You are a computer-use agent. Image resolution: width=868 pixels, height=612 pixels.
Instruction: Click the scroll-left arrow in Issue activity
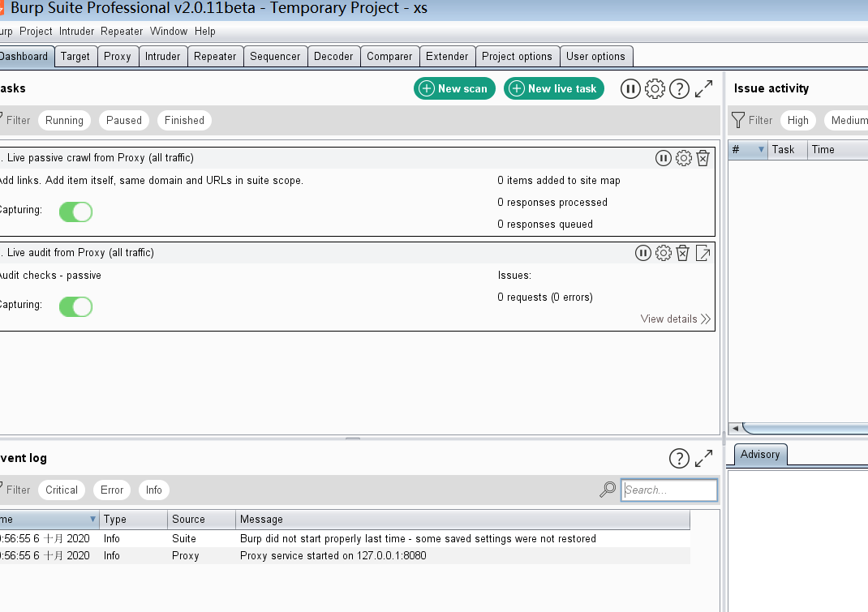click(x=735, y=428)
